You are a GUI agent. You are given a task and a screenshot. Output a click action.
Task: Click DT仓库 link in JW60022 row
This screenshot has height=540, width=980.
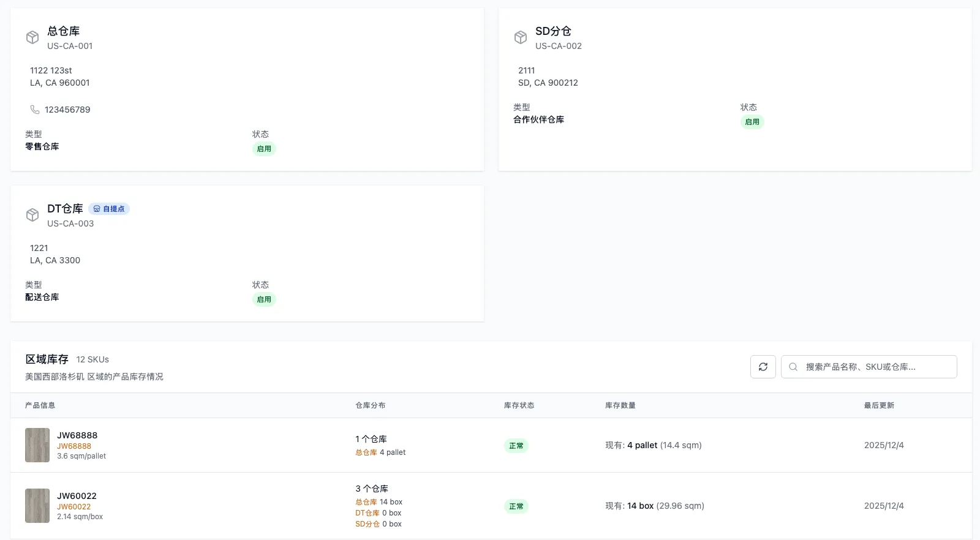point(367,513)
